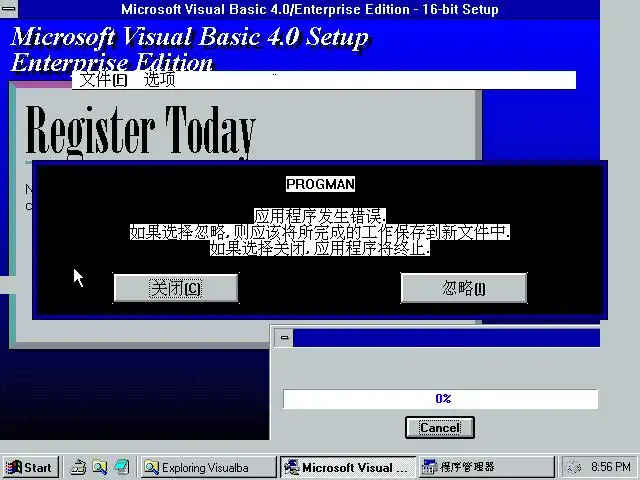Open the 文件(F) menu

point(103,80)
